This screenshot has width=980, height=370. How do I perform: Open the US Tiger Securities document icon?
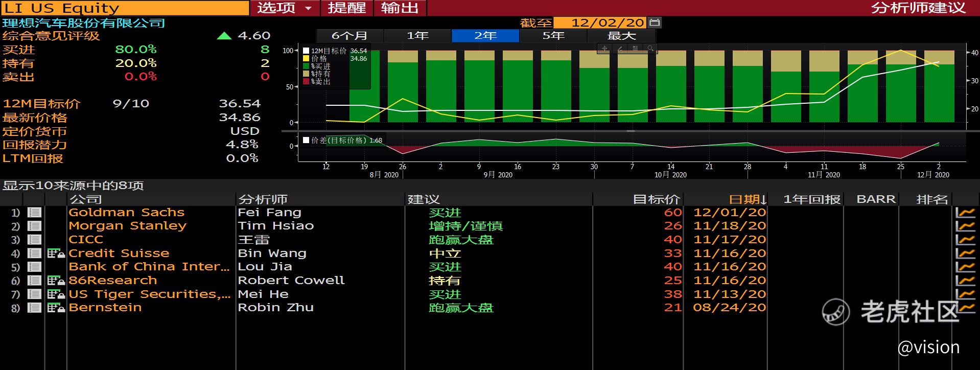point(34,294)
